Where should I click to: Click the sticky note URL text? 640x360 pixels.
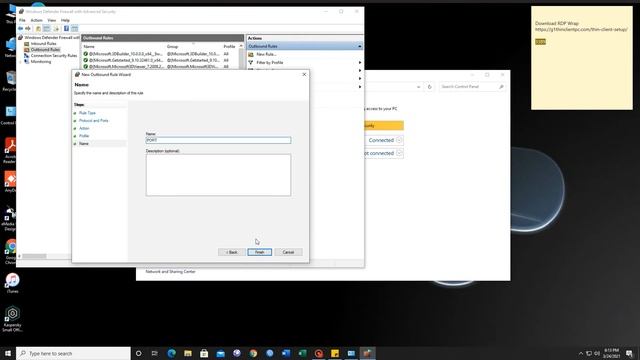pyautogui.click(x=581, y=29)
